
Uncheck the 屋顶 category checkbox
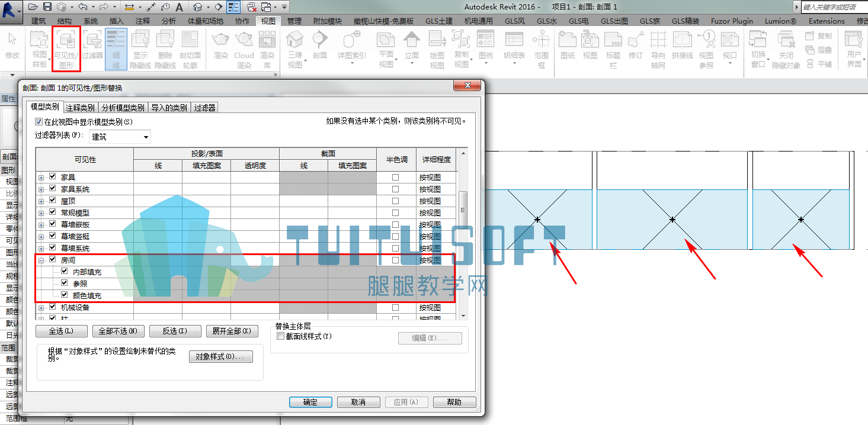53,201
